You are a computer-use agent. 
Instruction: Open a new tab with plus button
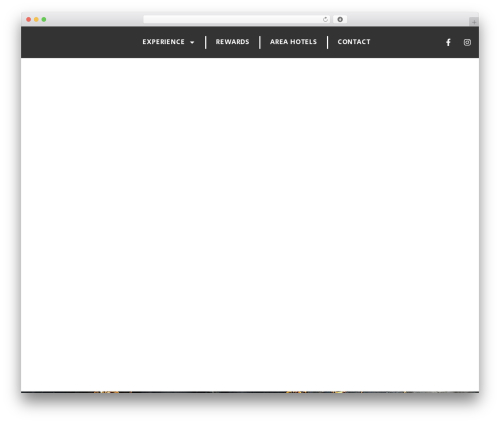click(474, 22)
